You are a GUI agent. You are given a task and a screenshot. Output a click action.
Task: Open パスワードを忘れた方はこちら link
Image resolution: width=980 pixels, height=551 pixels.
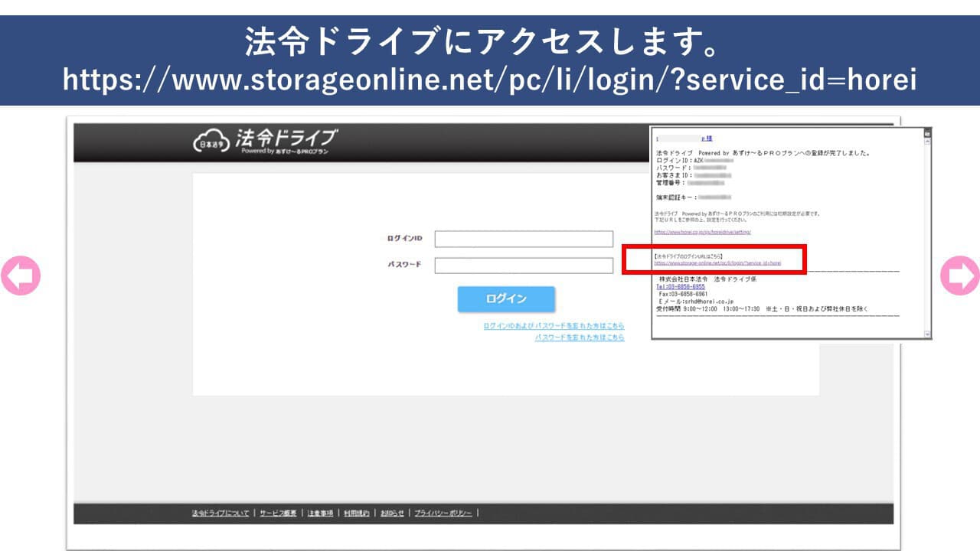580,337
